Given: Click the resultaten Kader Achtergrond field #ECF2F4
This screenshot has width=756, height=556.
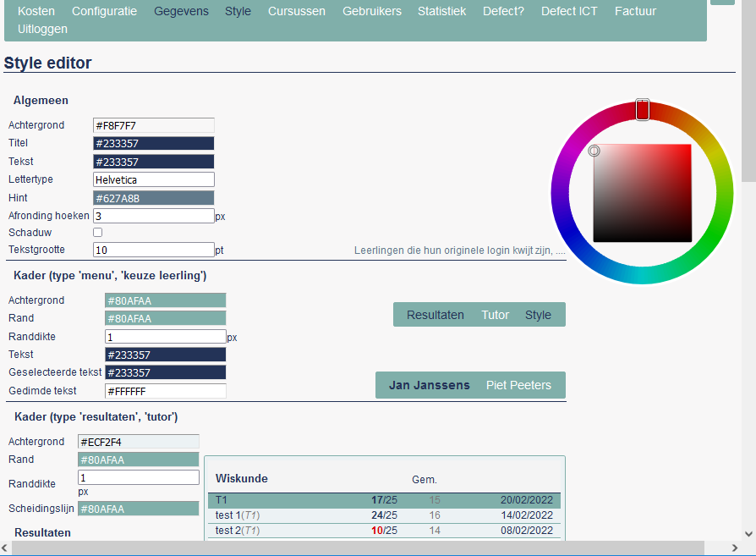Looking at the screenshot, I should 139,442.
